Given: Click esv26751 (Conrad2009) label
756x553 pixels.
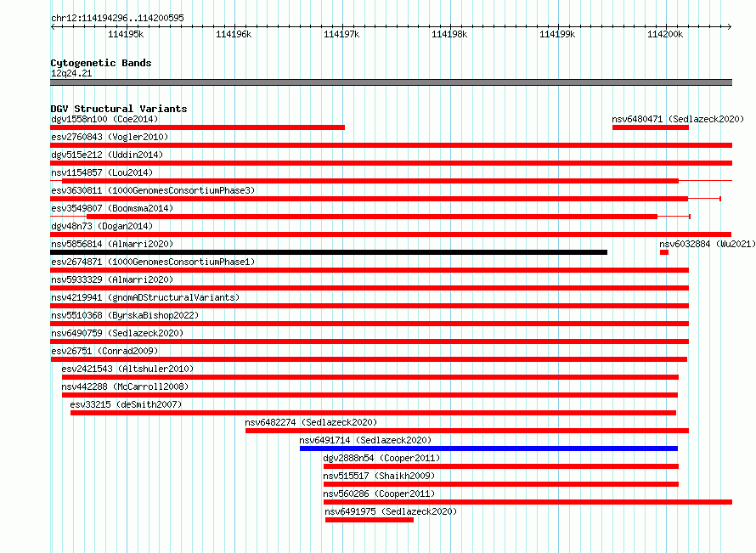Looking at the screenshot, I should click(x=104, y=351).
